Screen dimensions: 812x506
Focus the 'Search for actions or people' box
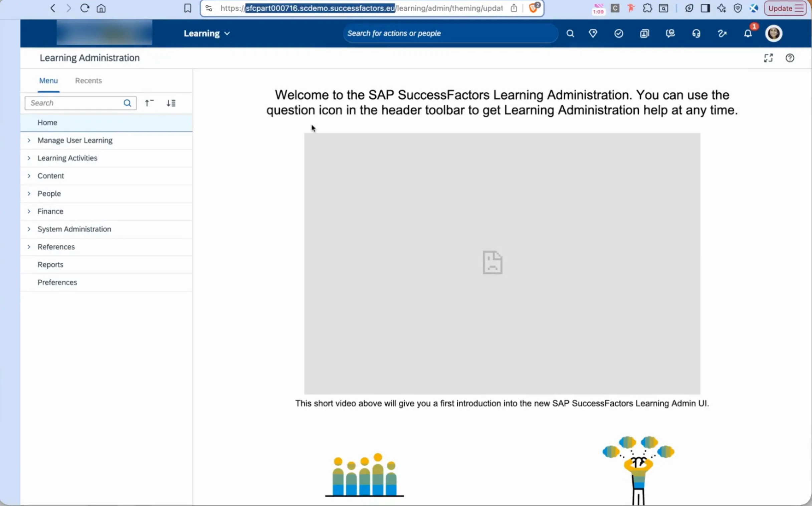(x=450, y=33)
